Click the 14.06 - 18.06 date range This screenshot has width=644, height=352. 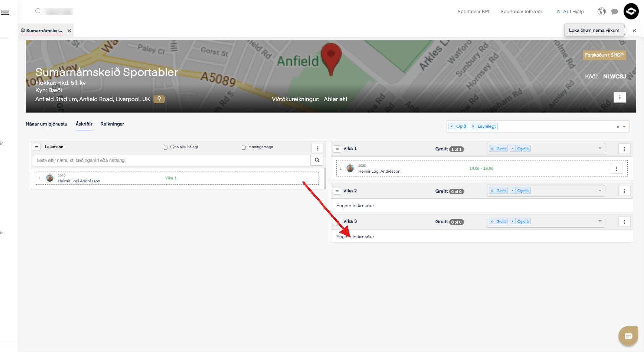[x=481, y=168]
